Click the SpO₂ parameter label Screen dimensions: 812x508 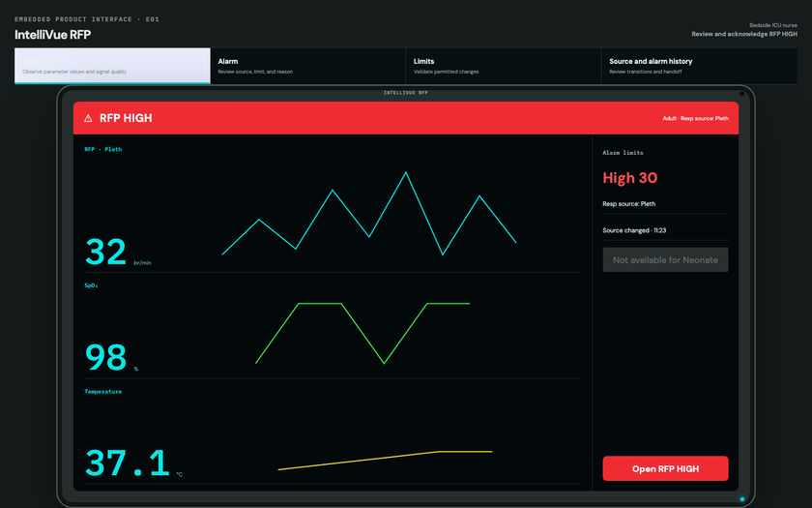91,285
